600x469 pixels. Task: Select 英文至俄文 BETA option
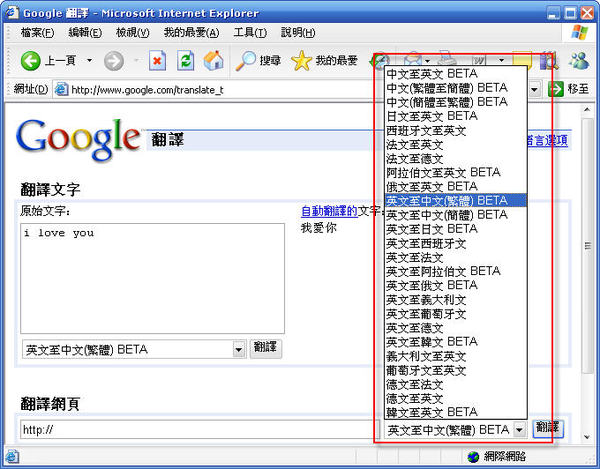click(x=456, y=285)
